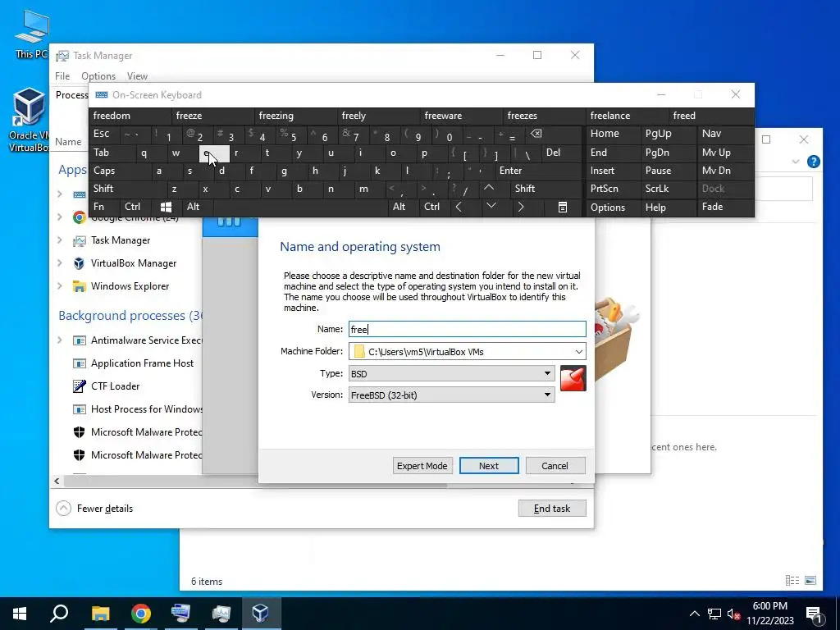Open Task Manager taskbar icon
Viewport: 840px width, 630px height.
coord(221,614)
